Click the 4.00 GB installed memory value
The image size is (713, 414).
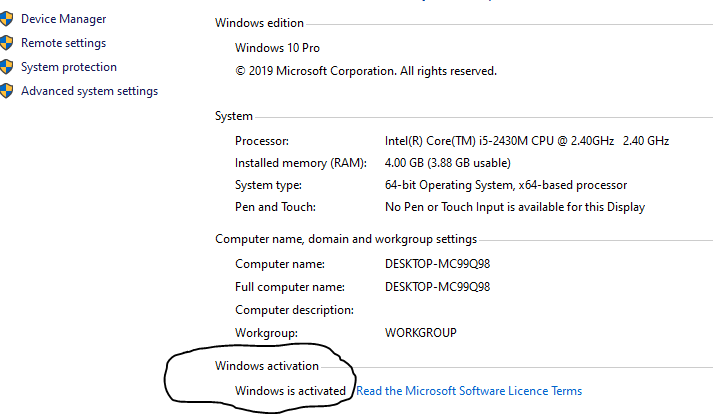pyautogui.click(x=447, y=163)
